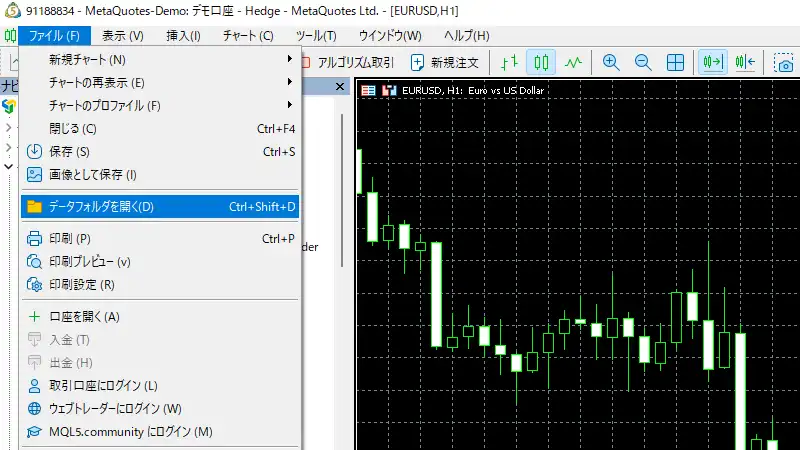Click the navigator panel vertical scrollbar

(341, 190)
